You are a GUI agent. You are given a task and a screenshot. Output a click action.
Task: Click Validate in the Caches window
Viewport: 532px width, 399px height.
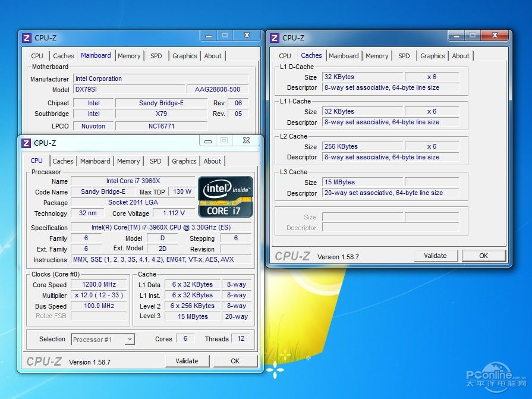tap(436, 255)
